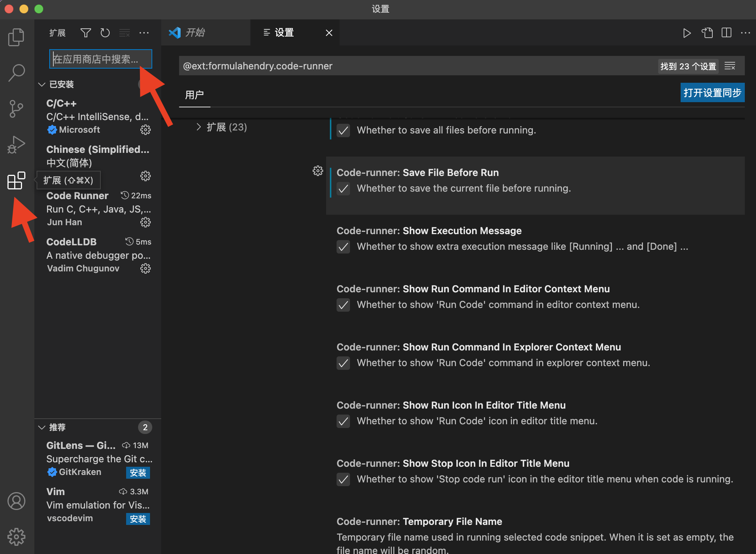Clear extension search results icon
Screen dimensions: 756x554
click(x=125, y=33)
